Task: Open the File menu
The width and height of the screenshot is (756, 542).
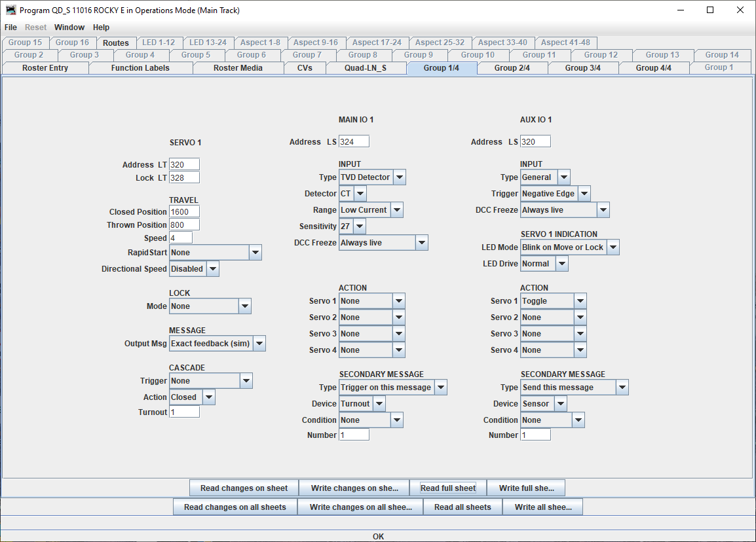Action: coord(10,27)
